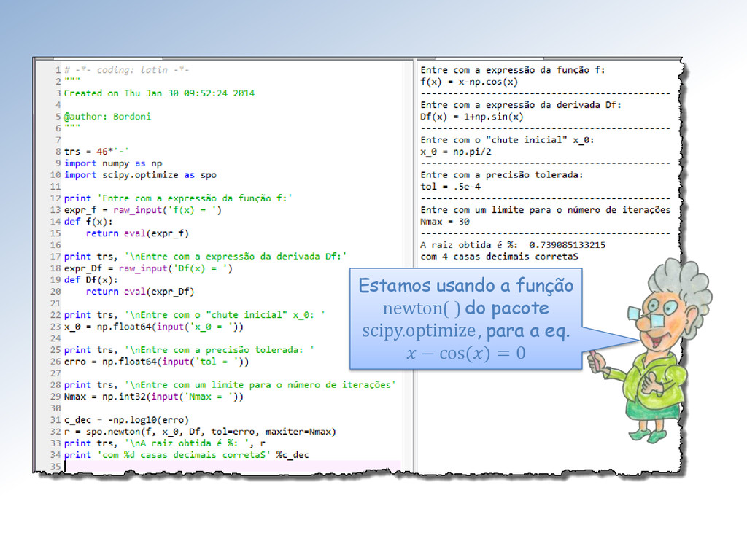Screen dimensions: 747x560
Task: Click console prompt 'Entre com a expressão da função f:'
Action: 513,70
